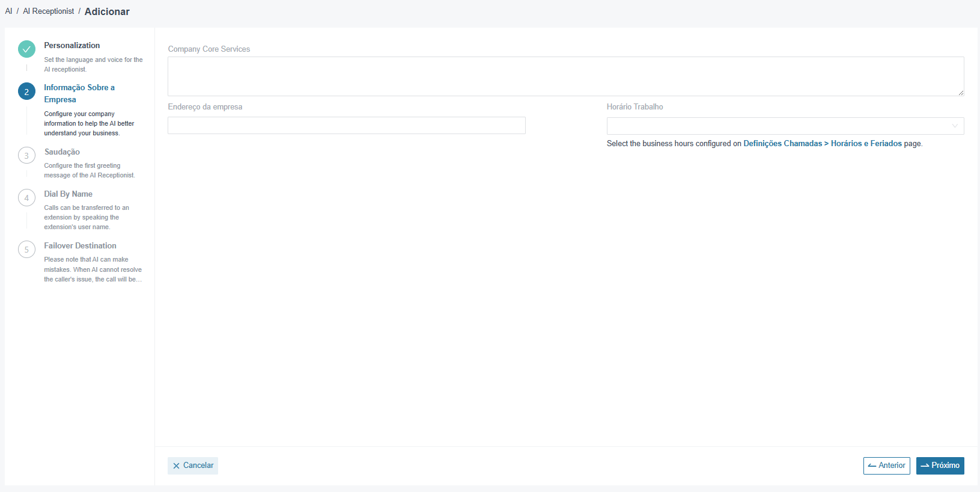The height and width of the screenshot is (492, 980).
Task: Open the Saudação step
Action: tap(62, 152)
